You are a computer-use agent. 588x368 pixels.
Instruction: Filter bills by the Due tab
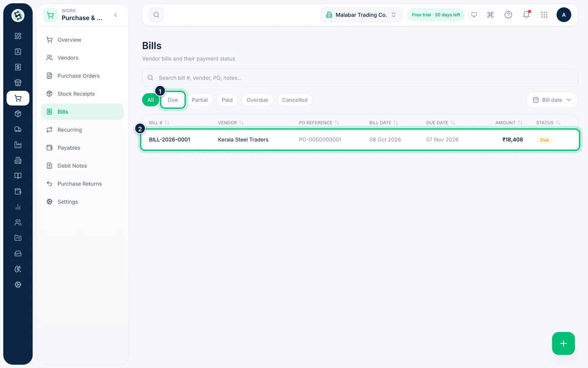click(173, 100)
